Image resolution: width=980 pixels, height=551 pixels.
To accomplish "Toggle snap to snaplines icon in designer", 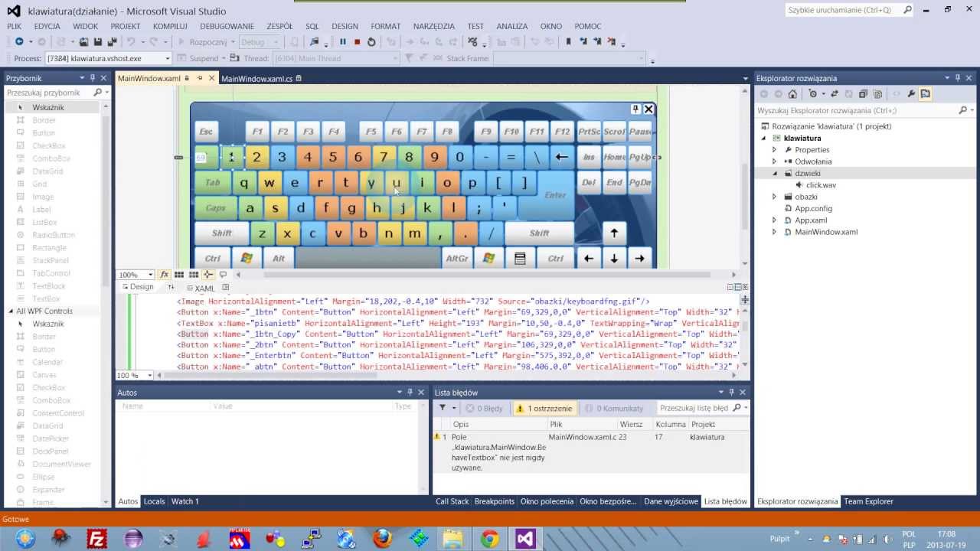I will (x=208, y=274).
